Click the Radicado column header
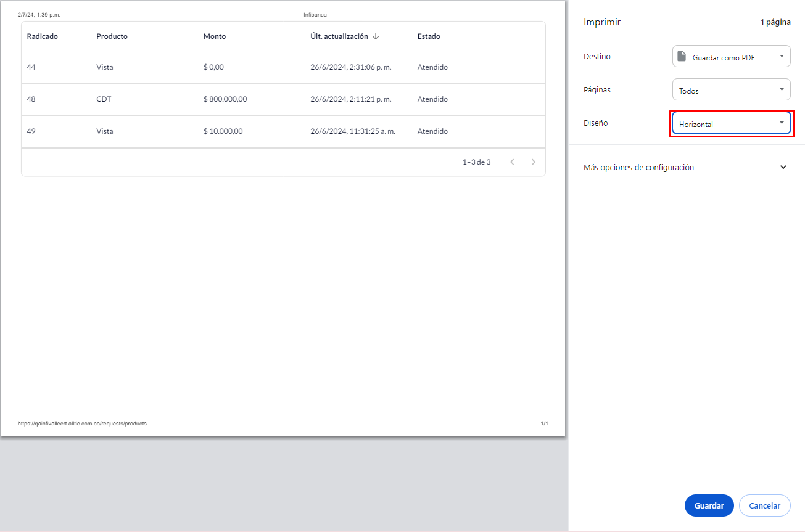The width and height of the screenshot is (805, 532). (43, 36)
